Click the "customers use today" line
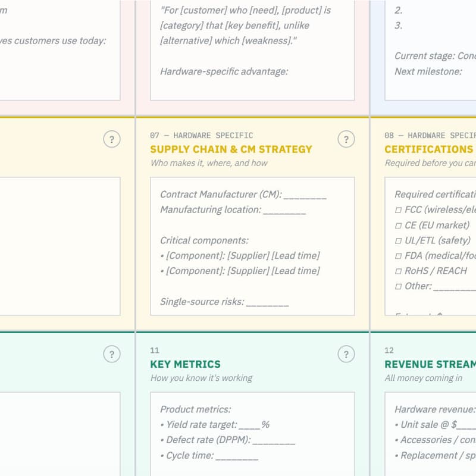 click(x=53, y=40)
